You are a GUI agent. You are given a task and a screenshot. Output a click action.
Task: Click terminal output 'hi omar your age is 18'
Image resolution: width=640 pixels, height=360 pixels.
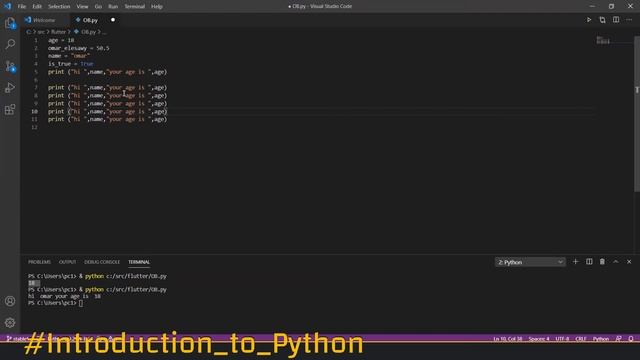pyautogui.click(x=64, y=296)
